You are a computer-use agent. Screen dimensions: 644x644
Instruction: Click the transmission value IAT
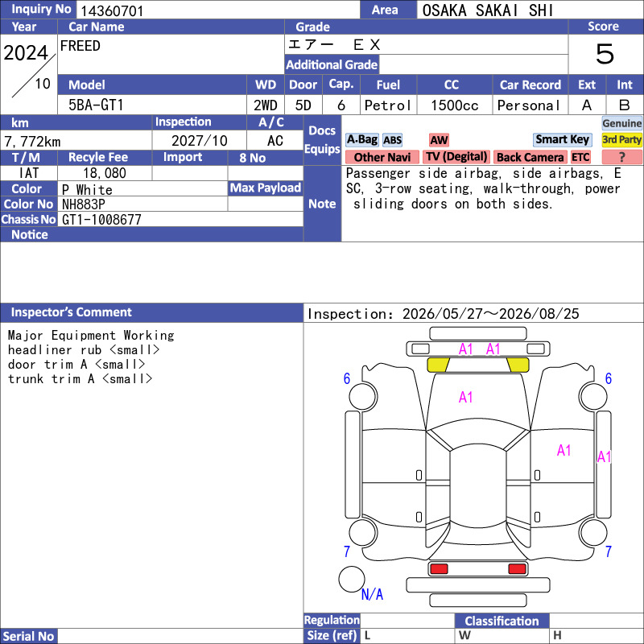coord(29,173)
